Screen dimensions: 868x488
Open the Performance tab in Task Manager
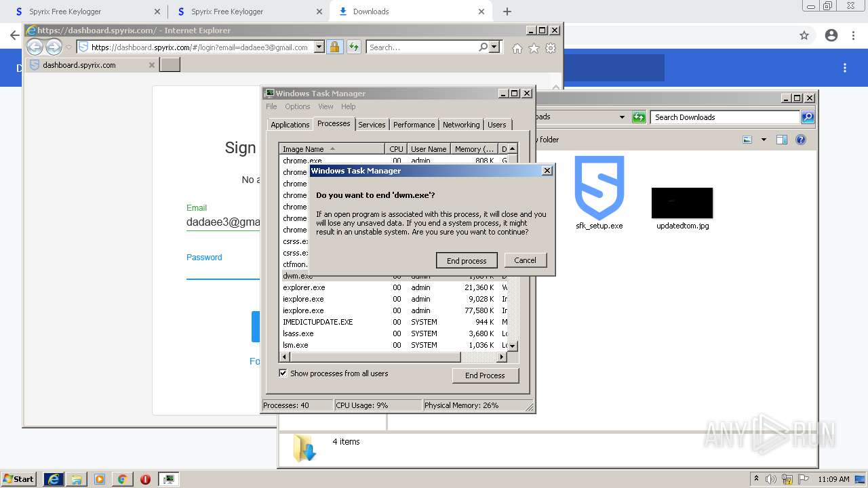tap(414, 125)
